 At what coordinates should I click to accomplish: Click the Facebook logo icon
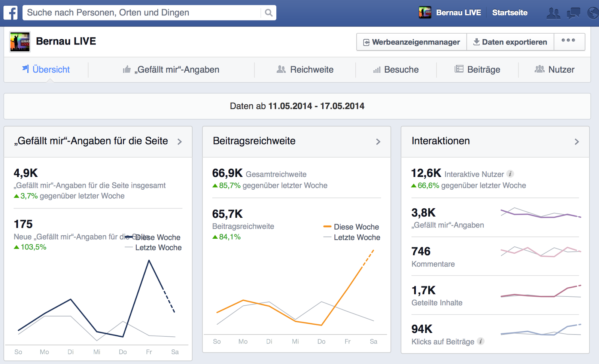(x=10, y=13)
